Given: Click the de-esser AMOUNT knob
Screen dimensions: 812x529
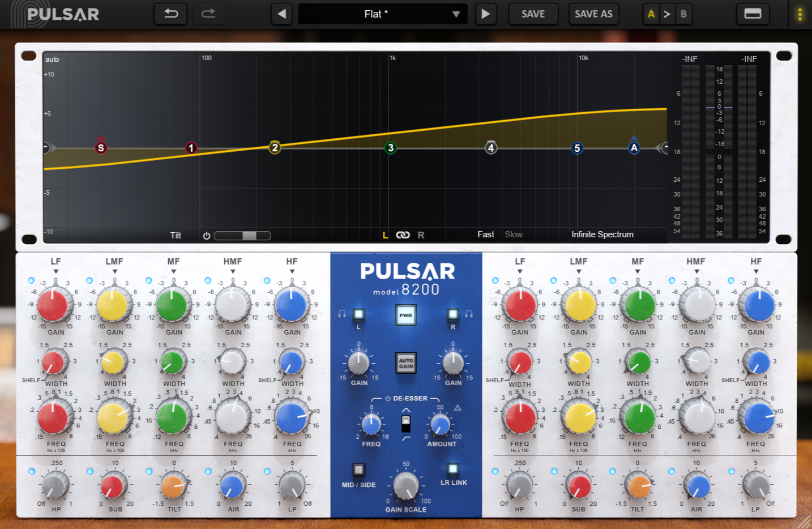Looking at the screenshot, I should [x=441, y=424].
